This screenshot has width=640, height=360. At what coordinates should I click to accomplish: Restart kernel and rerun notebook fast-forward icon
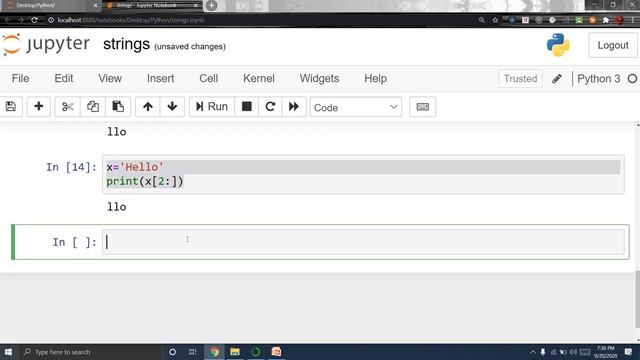[294, 107]
